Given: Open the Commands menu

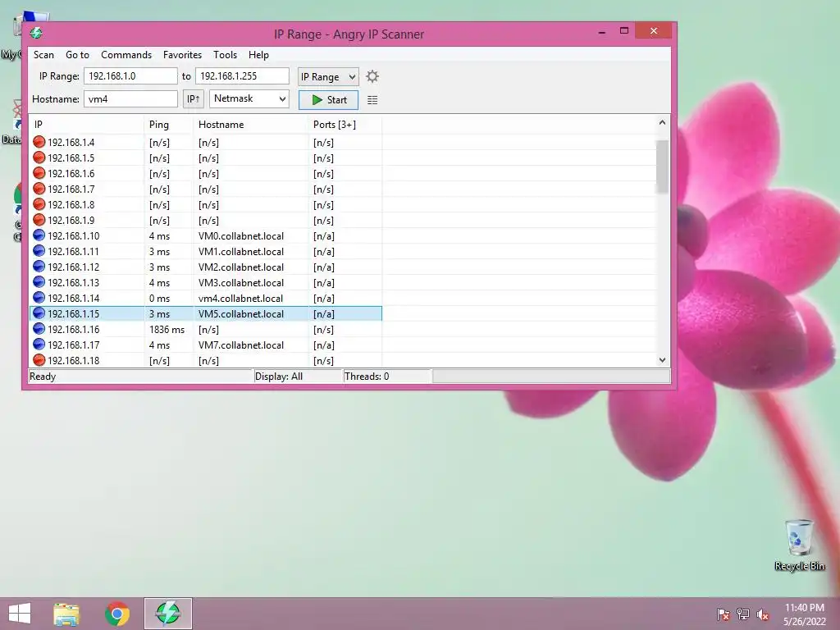Looking at the screenshot, I should [x=126, y=55].
